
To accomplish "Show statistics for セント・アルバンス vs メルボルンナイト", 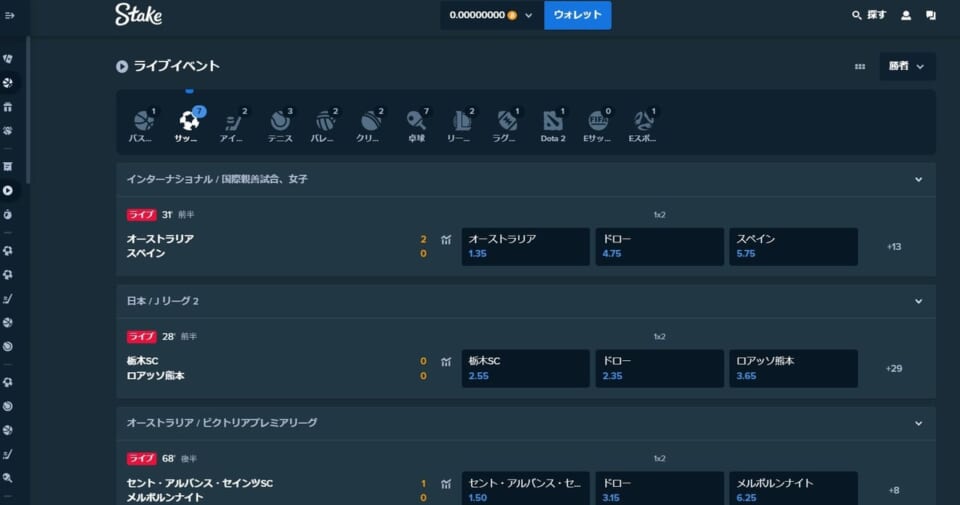I will (446, 484).
